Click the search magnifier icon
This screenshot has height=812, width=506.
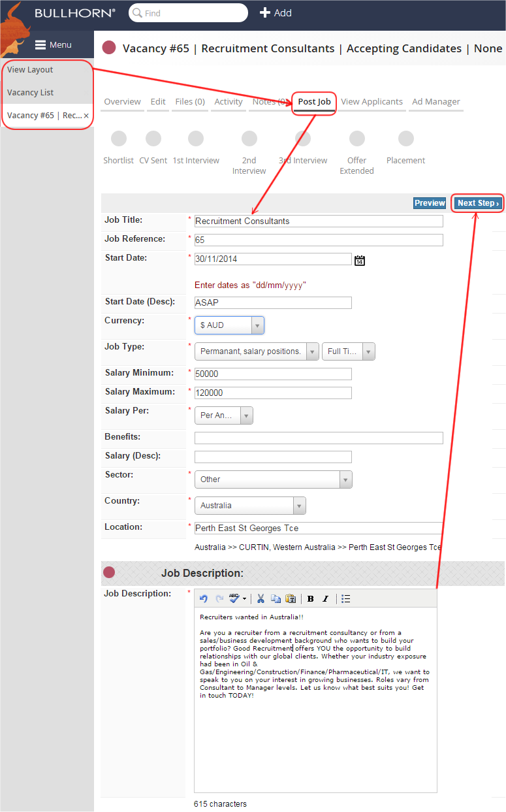[x=138, y=13]
